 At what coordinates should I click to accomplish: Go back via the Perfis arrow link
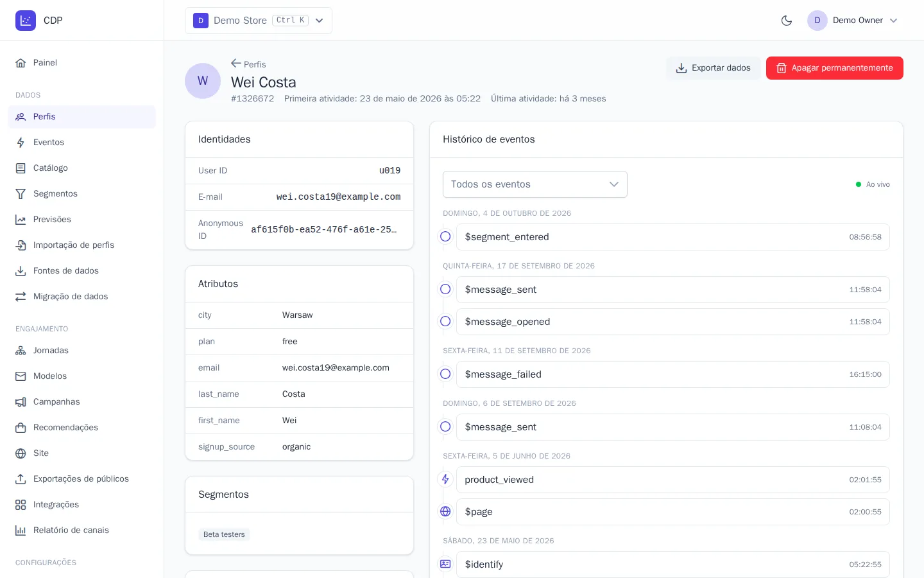click(248, 64)
